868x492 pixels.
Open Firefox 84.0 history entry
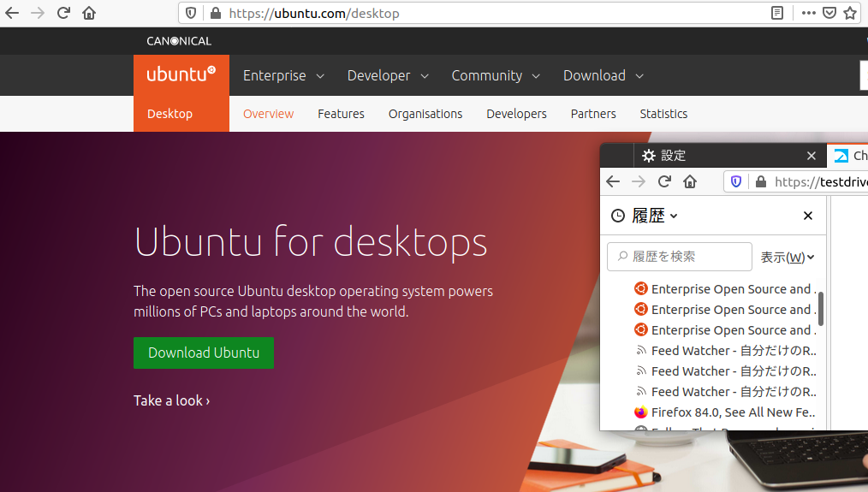(725, 412)
